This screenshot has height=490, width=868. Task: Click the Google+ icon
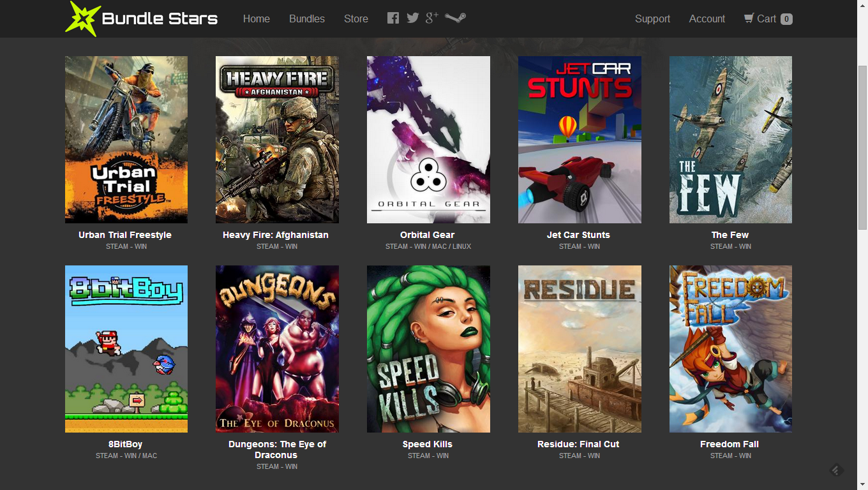[x=431, y=18]
